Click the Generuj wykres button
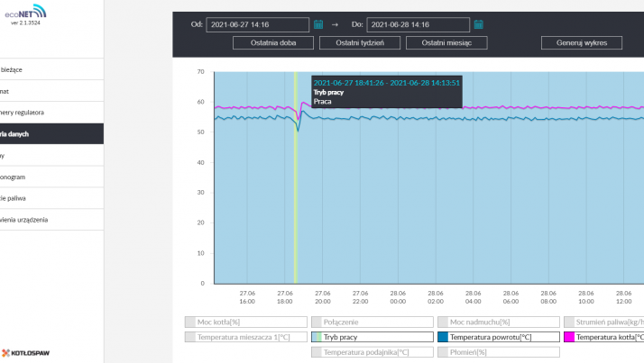Viewport: 644px width, 363px height. [582, 42]
